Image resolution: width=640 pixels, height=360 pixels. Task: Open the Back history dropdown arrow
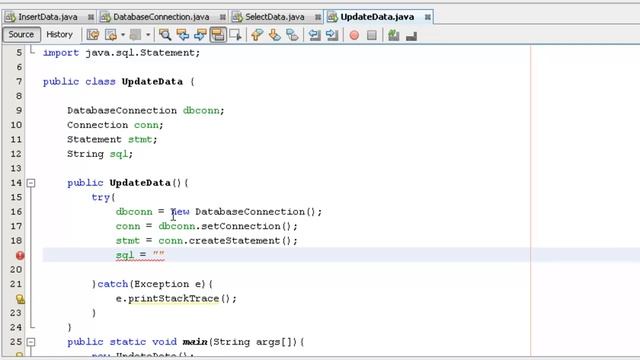123,35
